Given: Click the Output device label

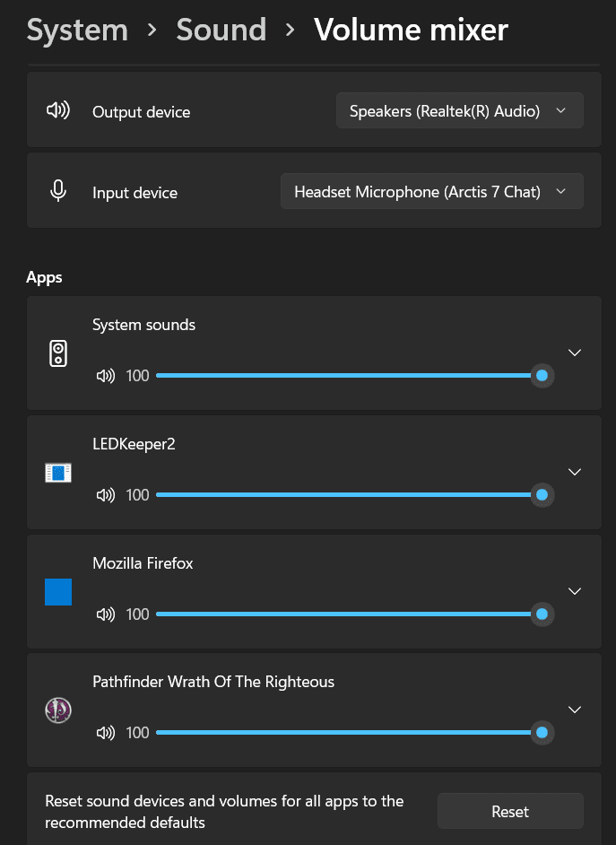Looking at the screenshot, I should (141, 111).
